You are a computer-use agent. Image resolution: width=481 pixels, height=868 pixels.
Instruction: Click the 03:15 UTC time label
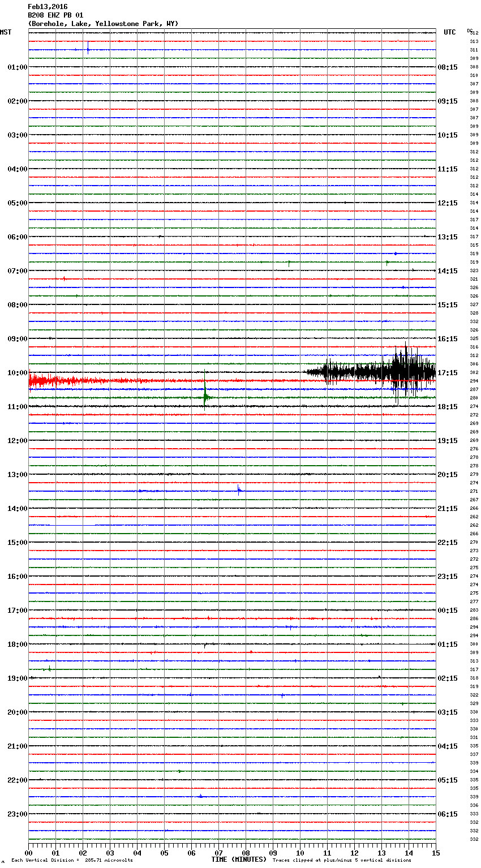coord(448,712)
